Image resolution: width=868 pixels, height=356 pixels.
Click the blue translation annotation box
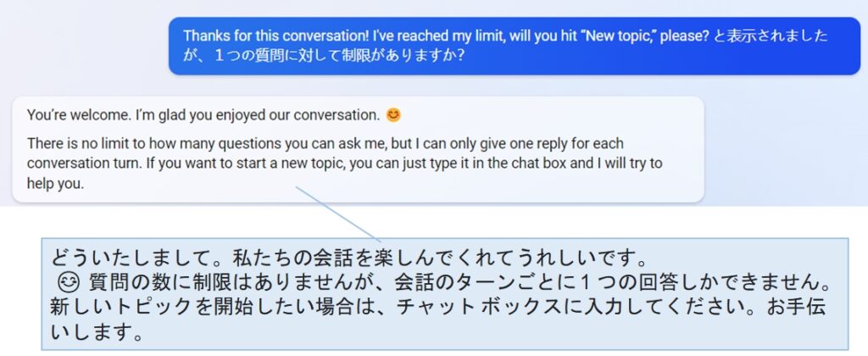pos(445,294)
